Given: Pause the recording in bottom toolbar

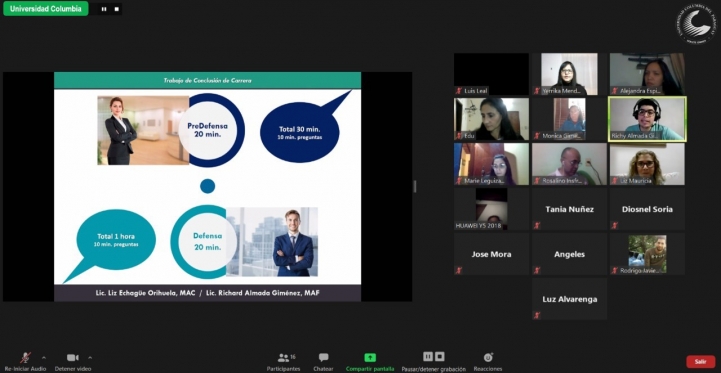Looking at the screenshot, I should tap(428, 356).
